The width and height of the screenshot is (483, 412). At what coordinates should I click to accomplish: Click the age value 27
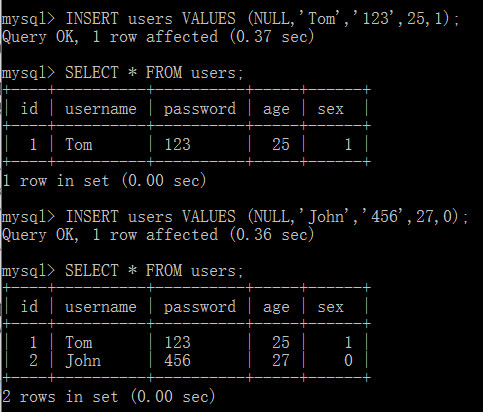point(281,361)
